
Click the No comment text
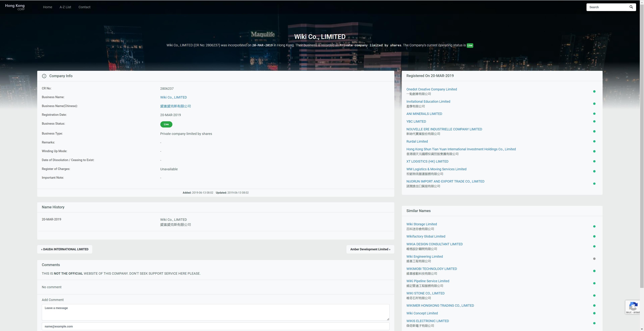click(51, 287)
